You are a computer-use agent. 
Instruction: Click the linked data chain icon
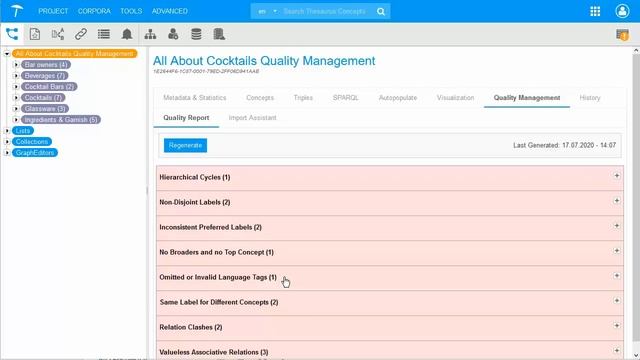click(x=81, y=34)
